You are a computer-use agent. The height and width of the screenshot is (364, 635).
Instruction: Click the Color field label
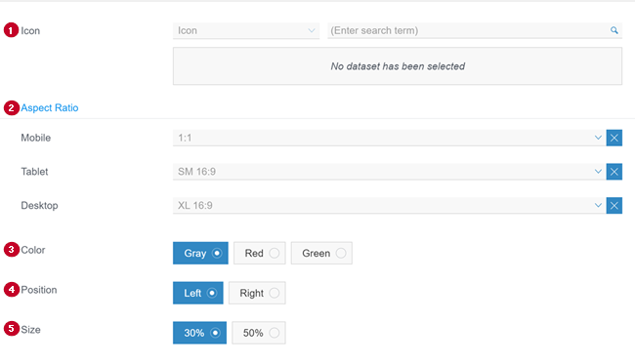point(33,250)
